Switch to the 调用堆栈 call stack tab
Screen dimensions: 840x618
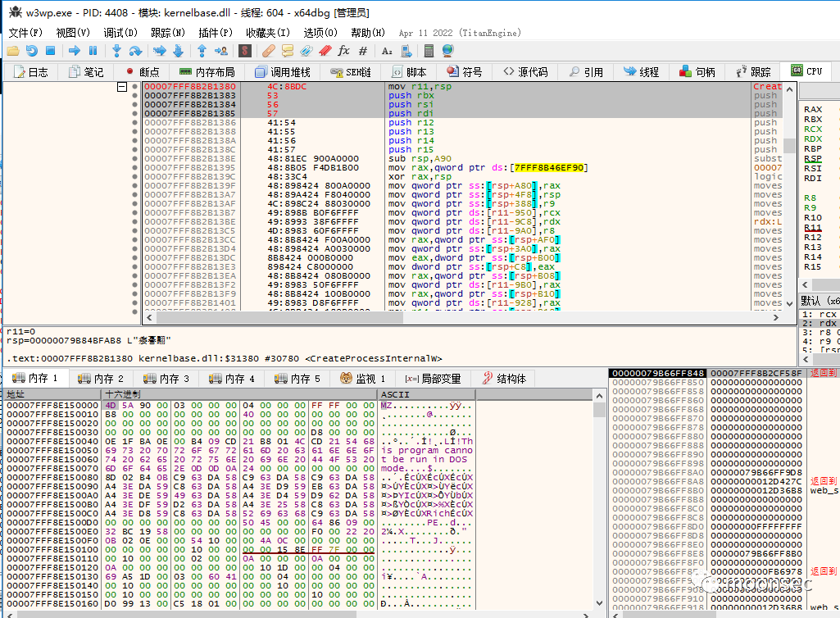[284, 72]
